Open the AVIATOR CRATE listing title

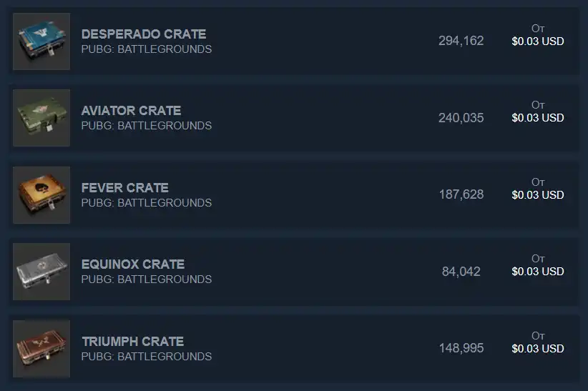131,111
